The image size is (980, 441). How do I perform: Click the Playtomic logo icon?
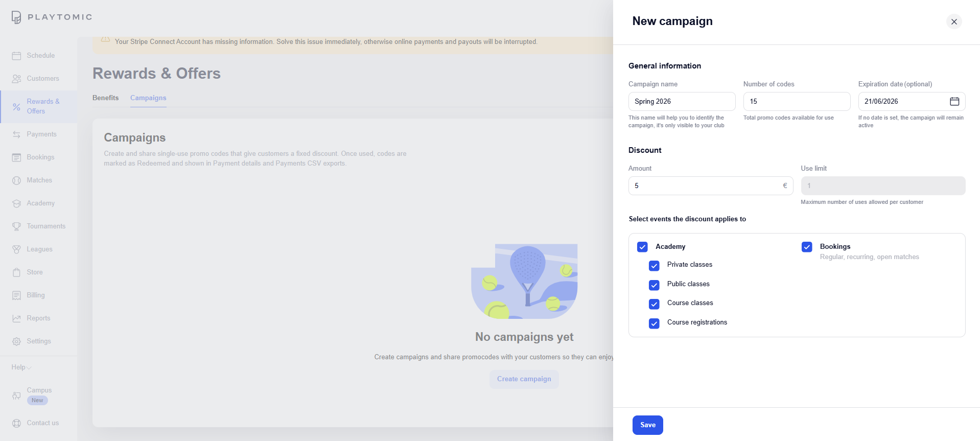[x=16, y=17]
